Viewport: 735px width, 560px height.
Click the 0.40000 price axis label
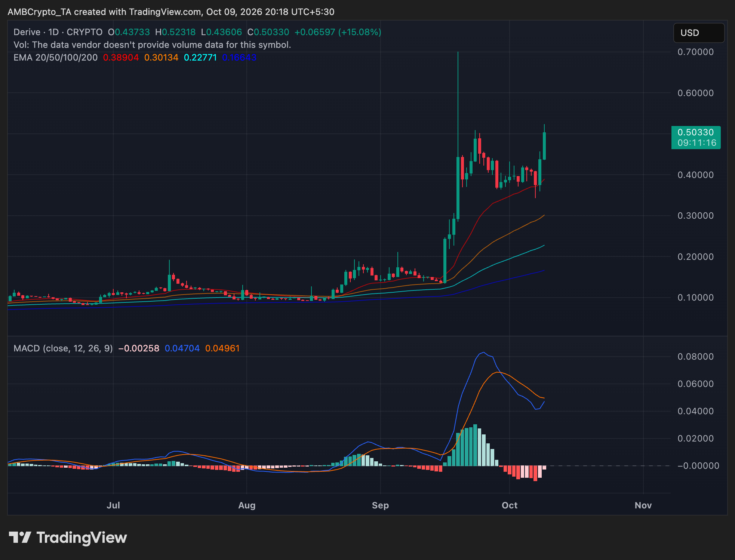click(x=695, y=175)
